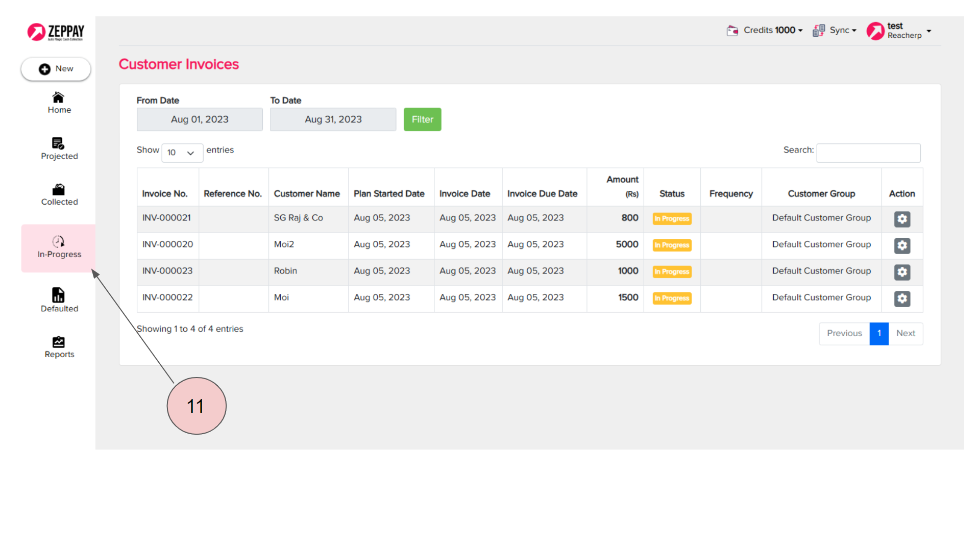Viewport: 980px width, 551px height.
Task: Click the Search input field
Action: [868, 153]
